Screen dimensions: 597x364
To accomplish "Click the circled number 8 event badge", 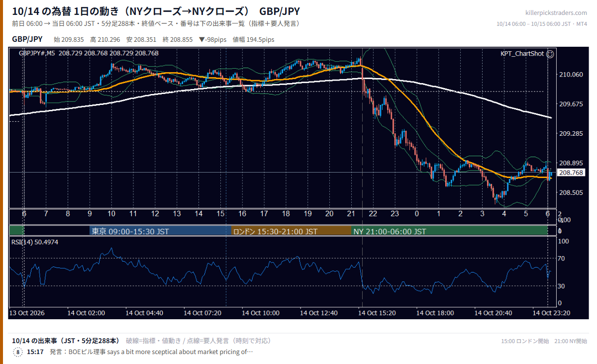I will 18,352.
